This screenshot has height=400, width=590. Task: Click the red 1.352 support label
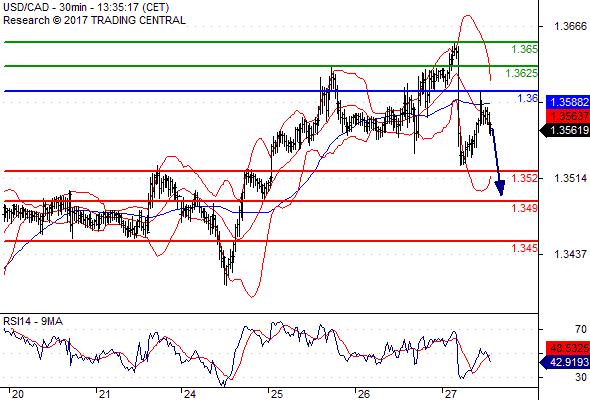point(524,178)
